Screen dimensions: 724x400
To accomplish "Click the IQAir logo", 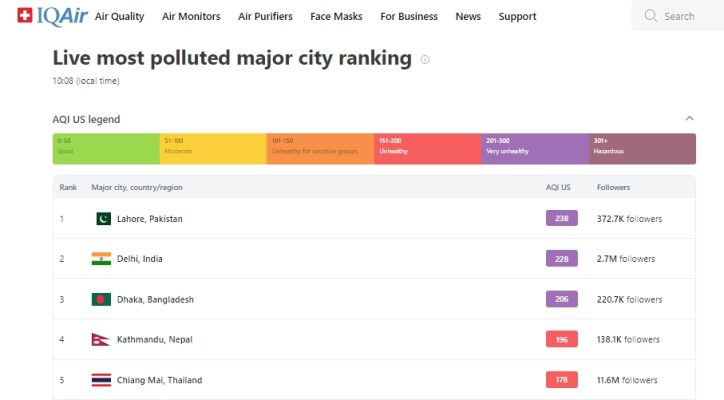I will [52, 16].
